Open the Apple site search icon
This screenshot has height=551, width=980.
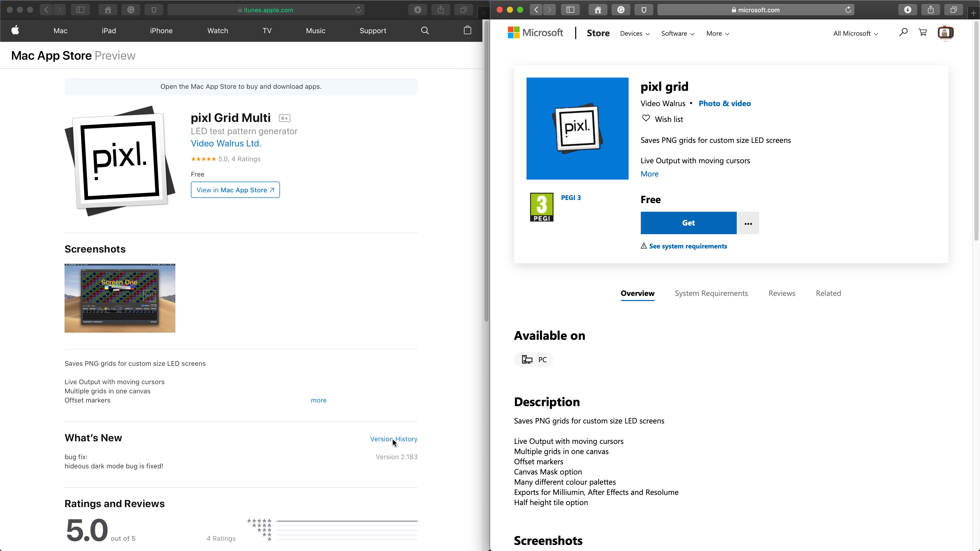(x=425, y=30)
